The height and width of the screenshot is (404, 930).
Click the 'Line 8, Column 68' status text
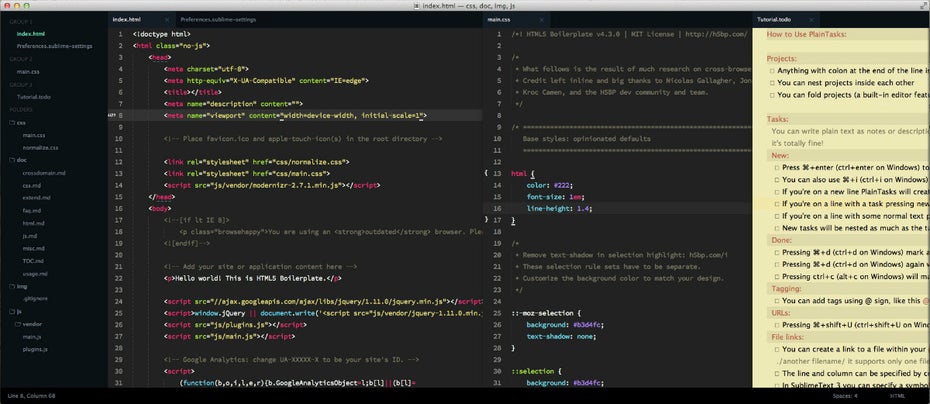tap(31, 396)
